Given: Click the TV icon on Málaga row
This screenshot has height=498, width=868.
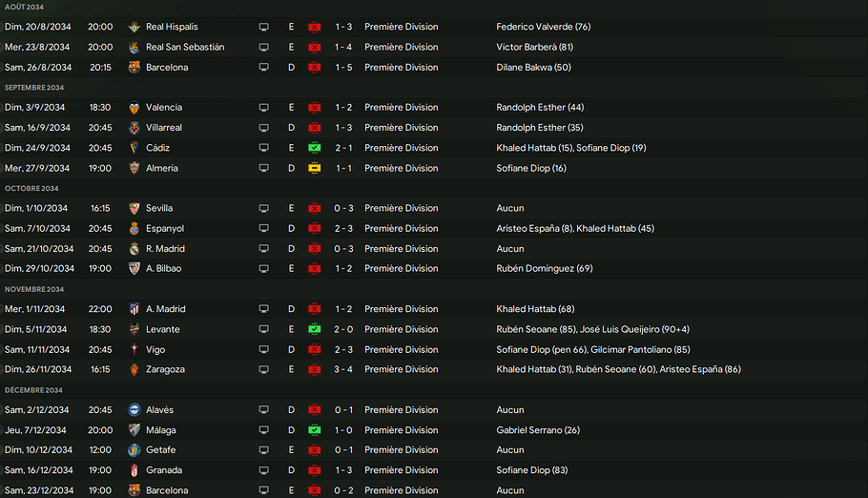Looking at the screenshot, I should click(264, 430).
